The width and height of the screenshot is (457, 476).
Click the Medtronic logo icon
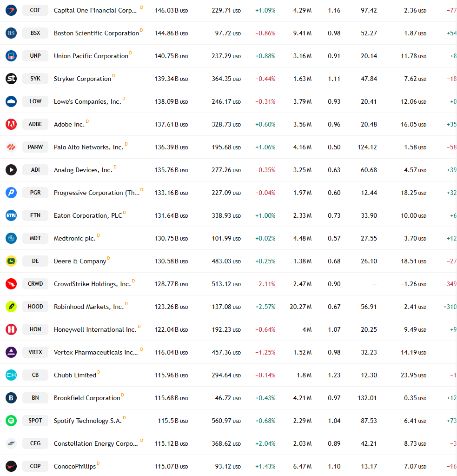[x=11, y=238]
